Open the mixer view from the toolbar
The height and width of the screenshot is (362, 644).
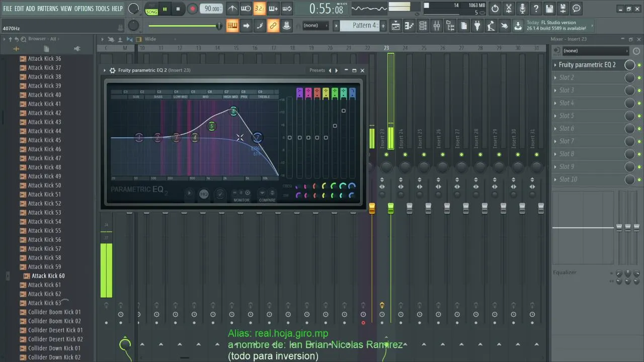pyautogui.click(x=437, y=26)
